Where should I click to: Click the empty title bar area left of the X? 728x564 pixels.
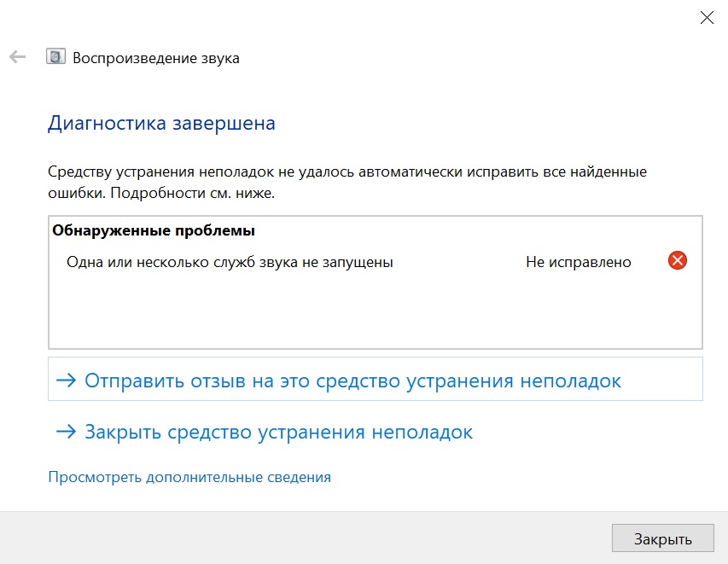427,17
